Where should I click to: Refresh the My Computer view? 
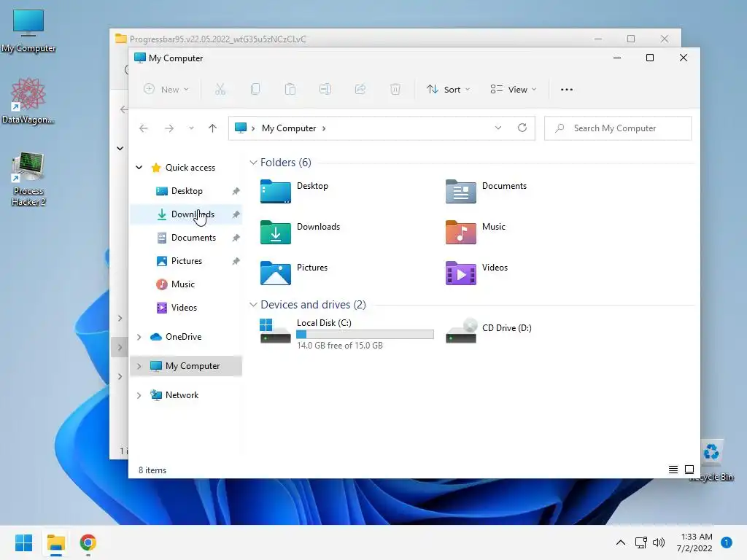(x=522, y=128)
